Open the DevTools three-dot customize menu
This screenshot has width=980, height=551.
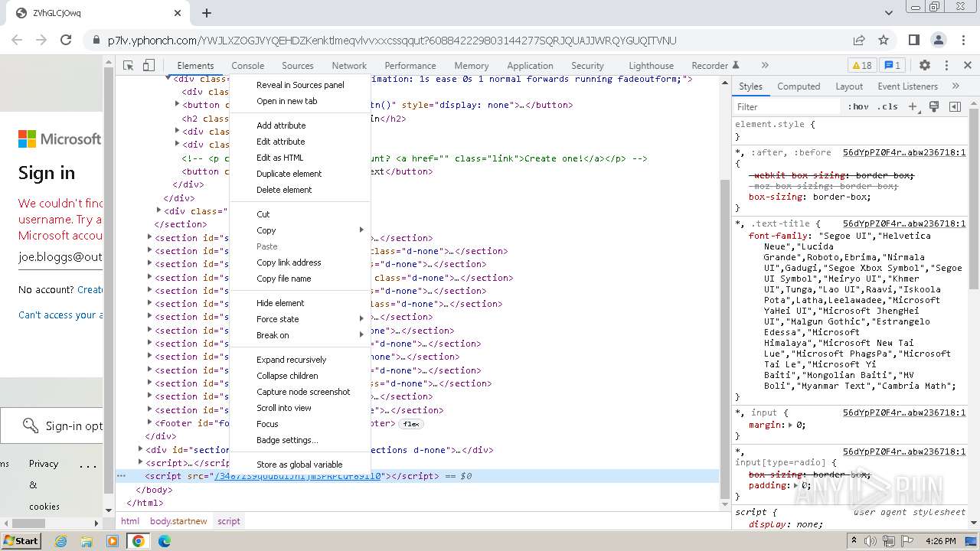(x=946, y=66)
